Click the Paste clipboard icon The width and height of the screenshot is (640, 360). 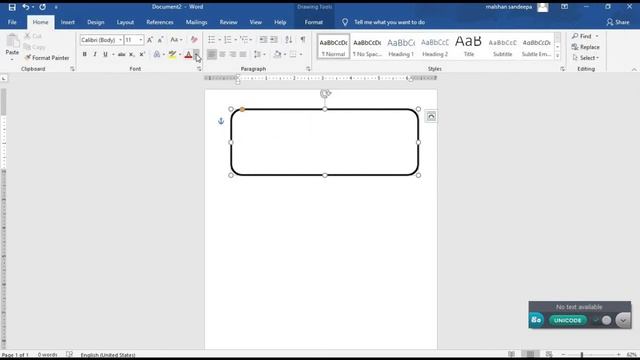(x=12, y=42)
